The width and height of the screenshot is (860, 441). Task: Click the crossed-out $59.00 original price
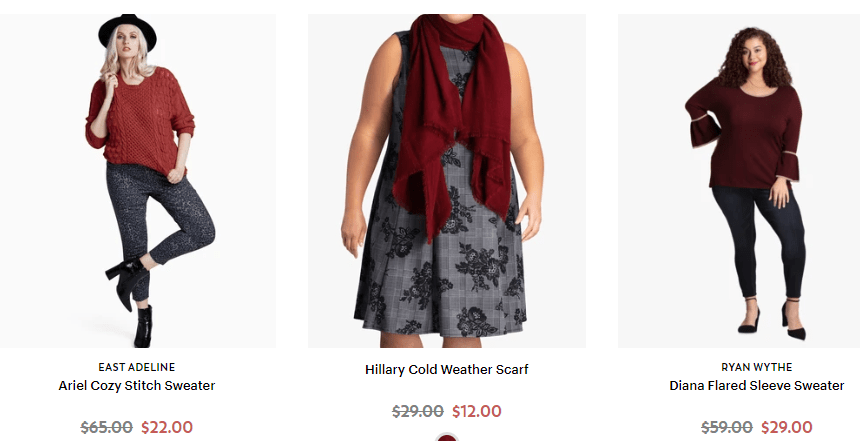(727, 427)
